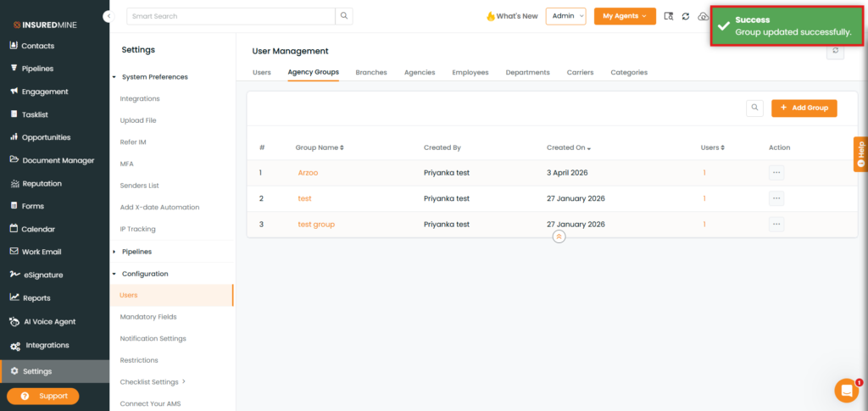Open the chat widget icon

point(846,390)
